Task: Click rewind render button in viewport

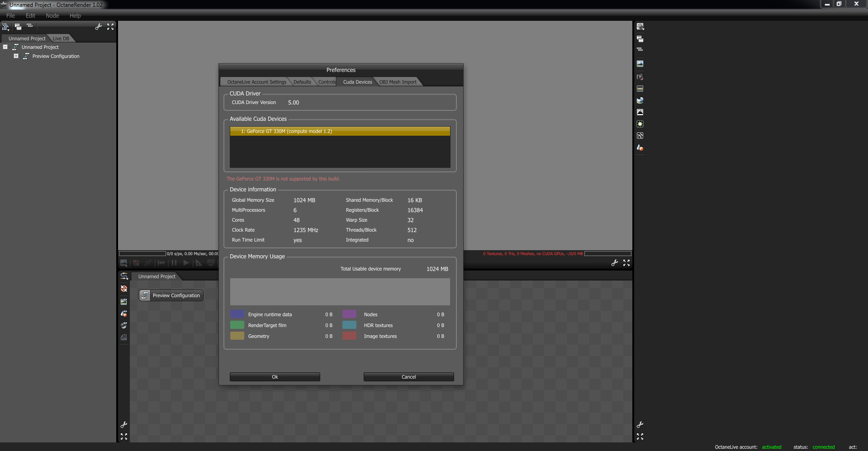Action: tap(161, 263)
